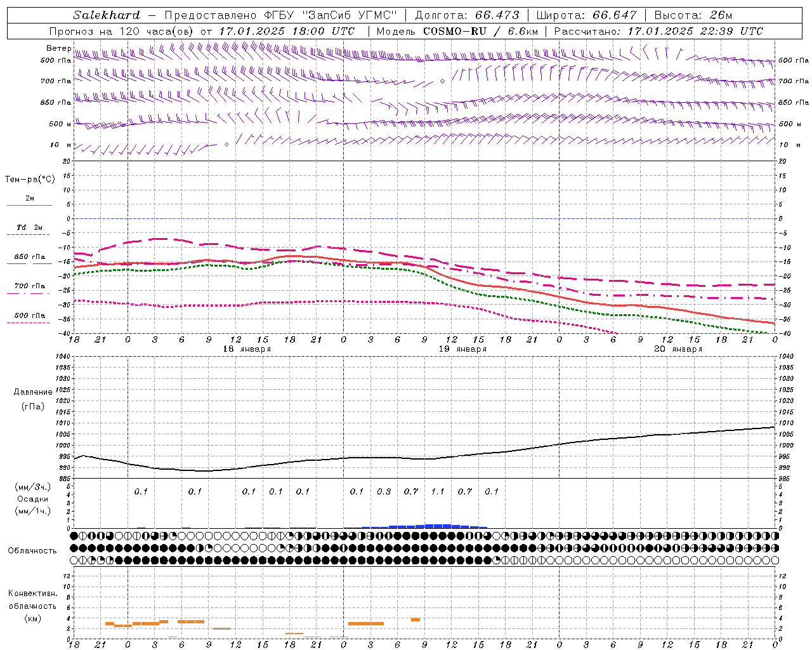Click the forecast length text Прогноз на 120 часа(ов)
This screenshot has height=650, width=812.
click(122, 31)
